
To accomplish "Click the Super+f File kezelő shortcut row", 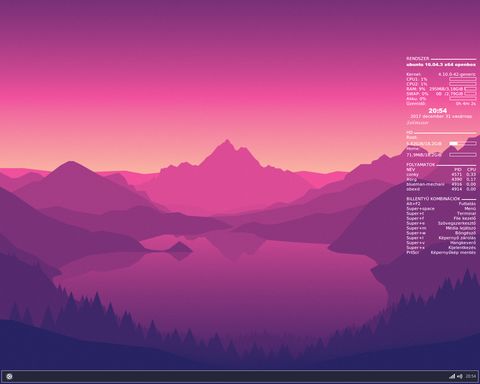I will [441, 218].
